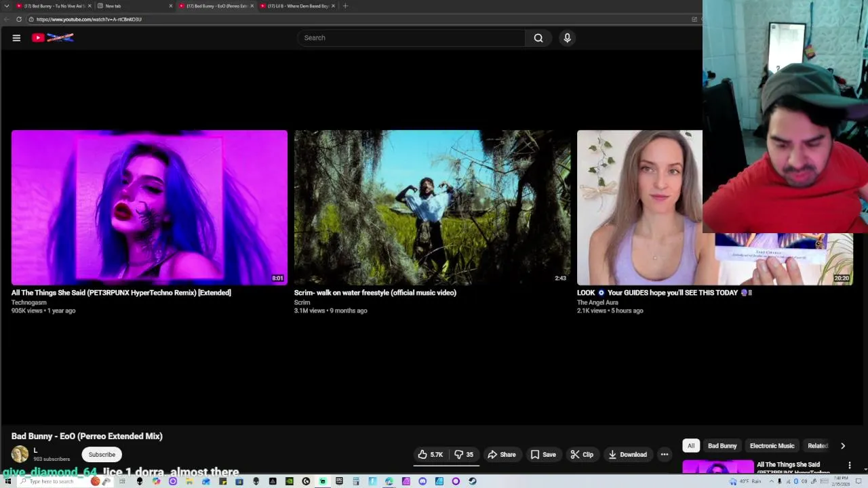Like the video with the thumbs up

pos(431,455)
